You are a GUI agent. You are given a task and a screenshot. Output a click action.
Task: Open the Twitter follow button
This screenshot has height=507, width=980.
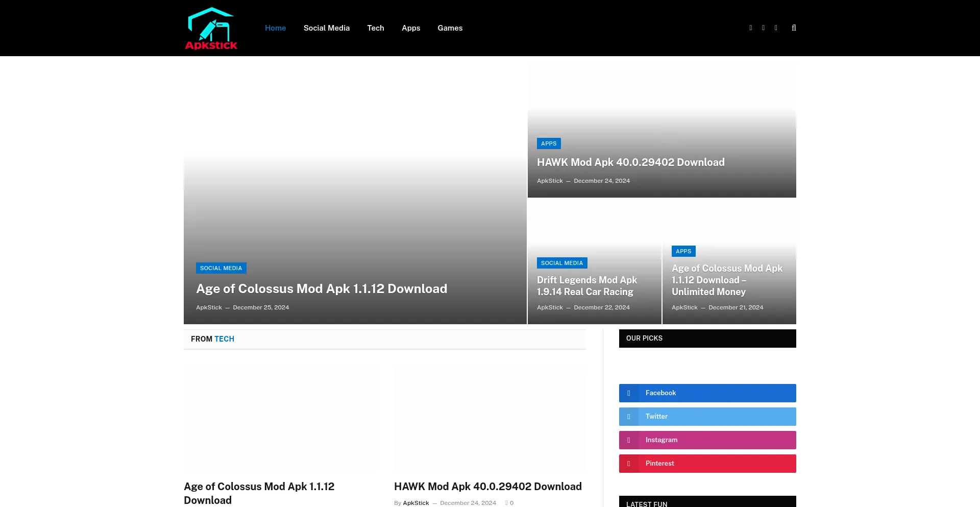(707, 417)
